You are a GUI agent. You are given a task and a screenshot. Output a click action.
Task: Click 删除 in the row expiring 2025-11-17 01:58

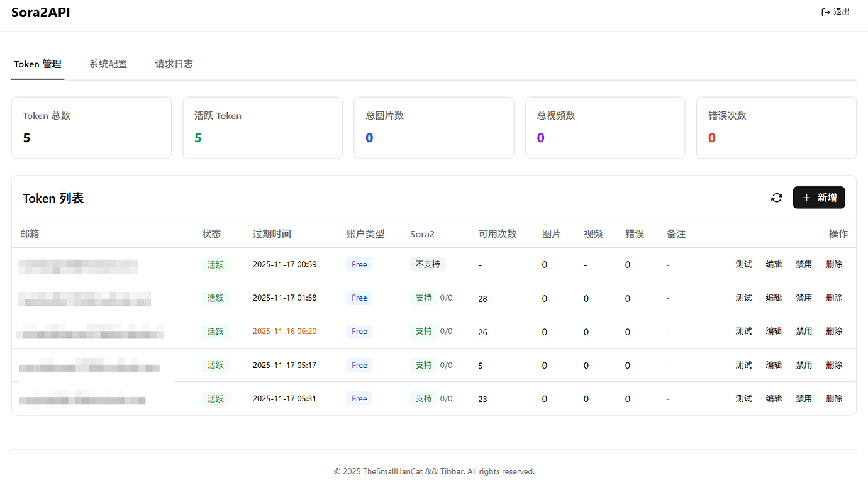(x=834, y=298)
